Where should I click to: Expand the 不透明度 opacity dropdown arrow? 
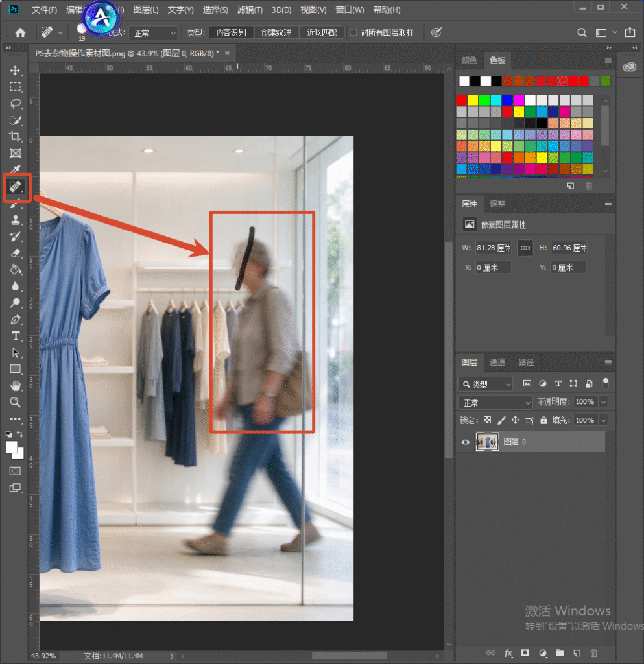(x=604, y=402)
